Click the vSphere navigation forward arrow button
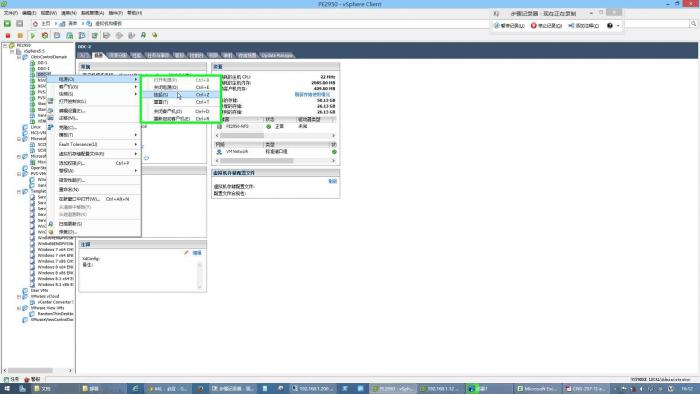The height and width of the screenshot is (394, 700). [x=20, y=23]
